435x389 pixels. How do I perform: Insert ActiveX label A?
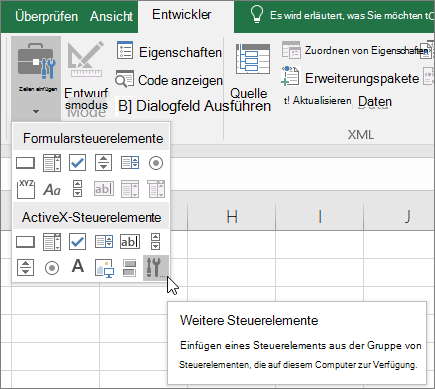pos(78,266)
